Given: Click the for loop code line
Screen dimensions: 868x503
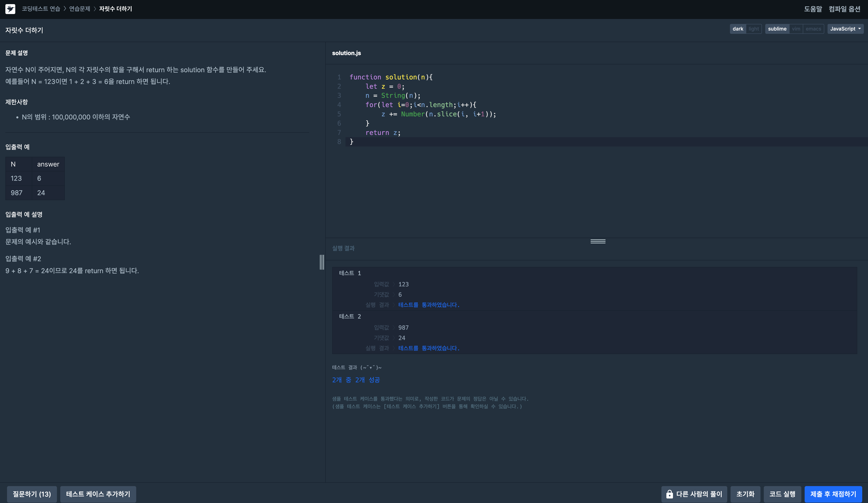Looking at the screenshot, I should [x=421, y=105].
